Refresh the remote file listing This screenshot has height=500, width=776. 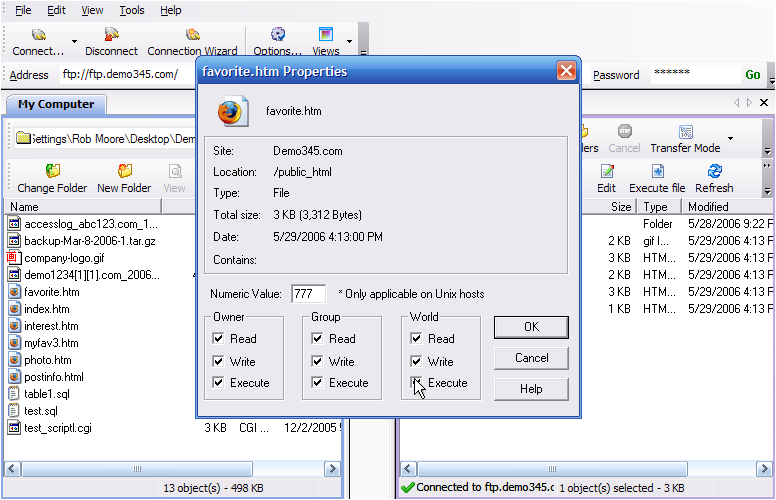pyautogui.click(x=714, y=171)
